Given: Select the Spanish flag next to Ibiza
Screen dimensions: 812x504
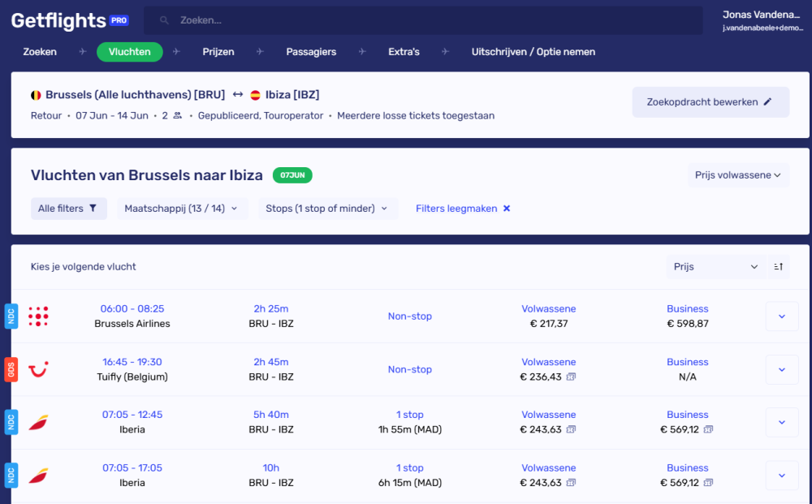Looking at the screenshot, I should pyautogui.click(x=257, y=94).
